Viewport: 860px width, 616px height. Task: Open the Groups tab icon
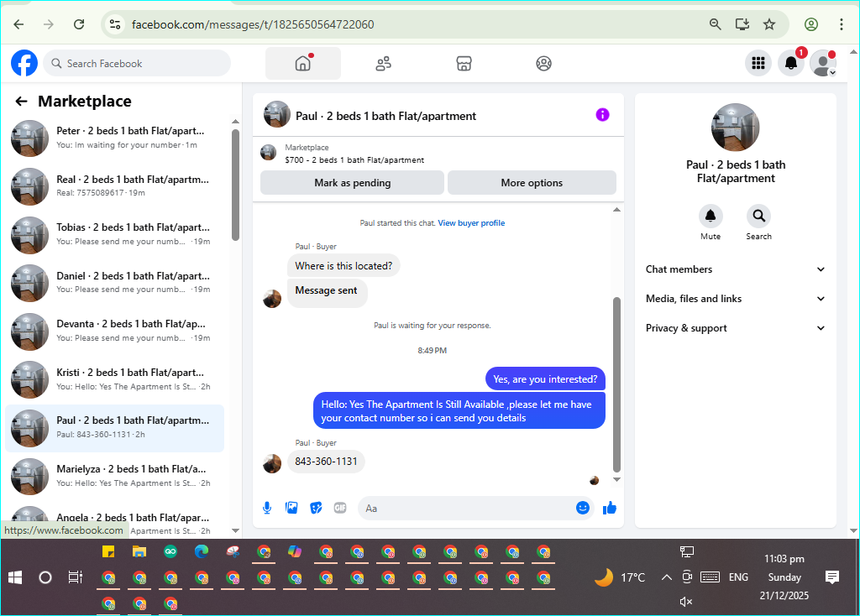(x=543, y=64)
